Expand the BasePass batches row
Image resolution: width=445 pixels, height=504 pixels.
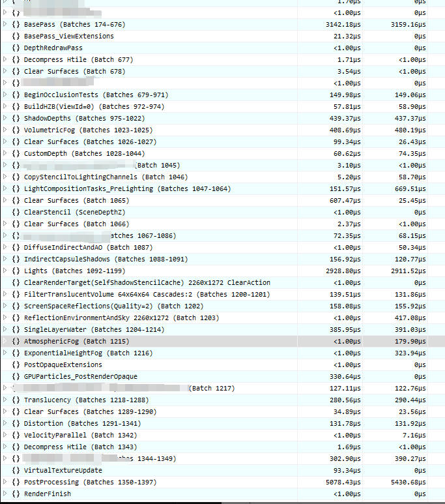[x=5, y=24]
